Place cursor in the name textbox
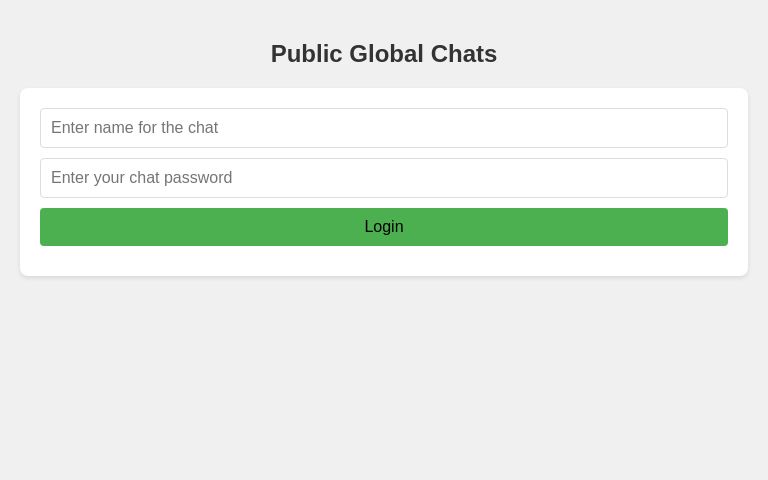This screenshot has width=768, height=480. [384, 128]
